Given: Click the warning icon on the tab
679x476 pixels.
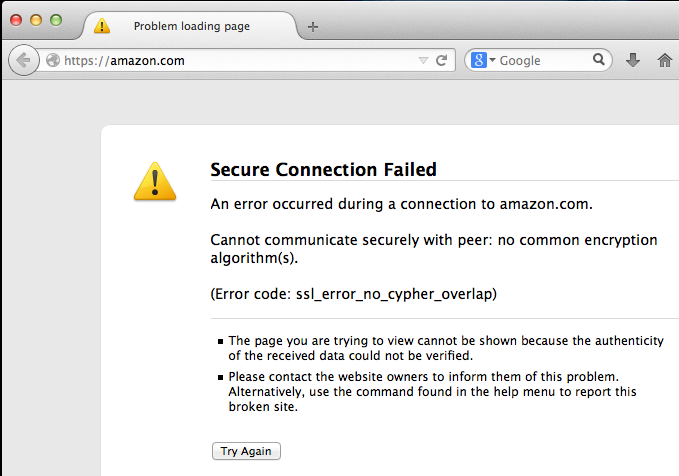Looking at the screenshot, I should (102, 26).
